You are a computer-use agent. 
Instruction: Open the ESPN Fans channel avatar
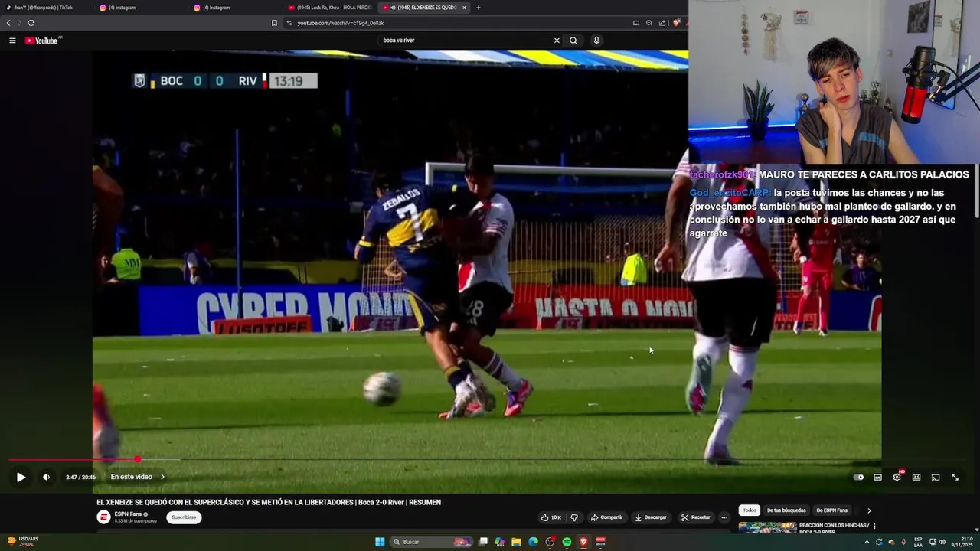(x=103, y=517)
